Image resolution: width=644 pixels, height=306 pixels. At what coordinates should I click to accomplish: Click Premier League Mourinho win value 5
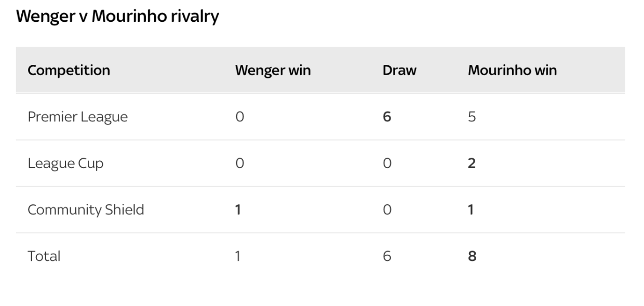pos(472,117)
